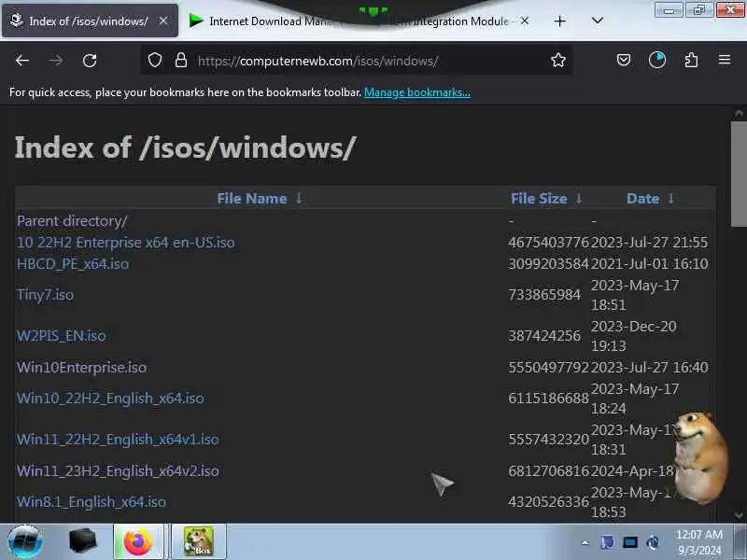Open the Firefox hamburger menu

(x=725, y=60)
